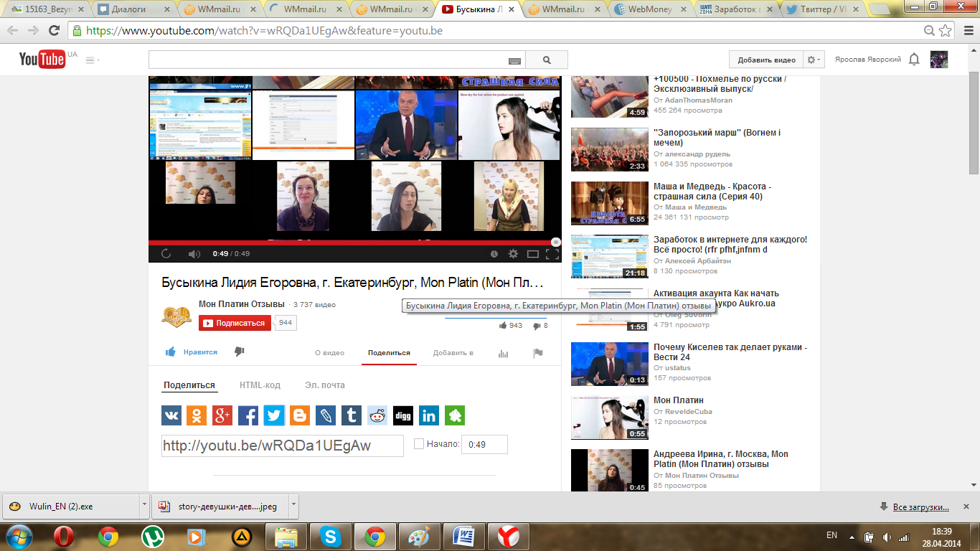Bookmark the page with the star icon
Image resolution: width=980 pixels, height=551 pixels.
(x=946, y=31)
